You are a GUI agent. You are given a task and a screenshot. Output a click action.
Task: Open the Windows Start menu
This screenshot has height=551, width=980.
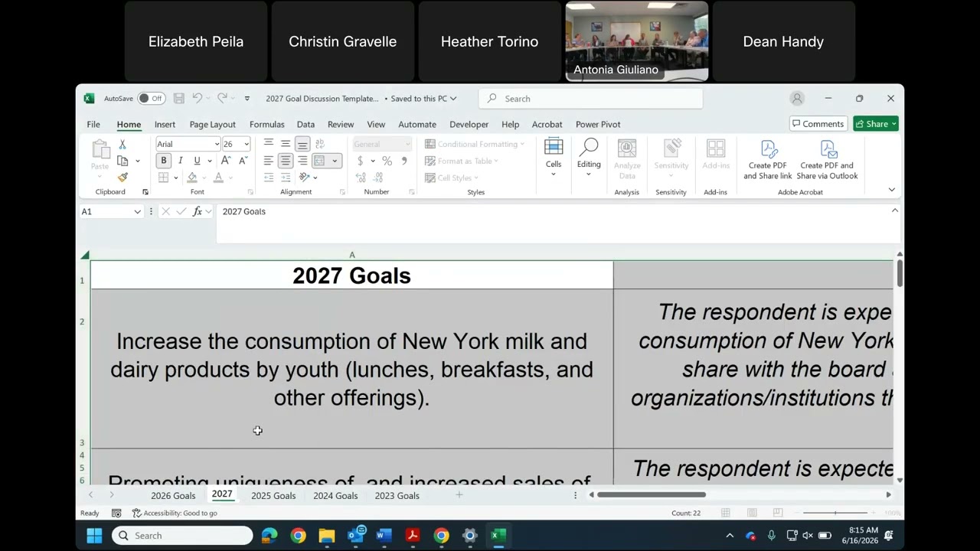94,536
